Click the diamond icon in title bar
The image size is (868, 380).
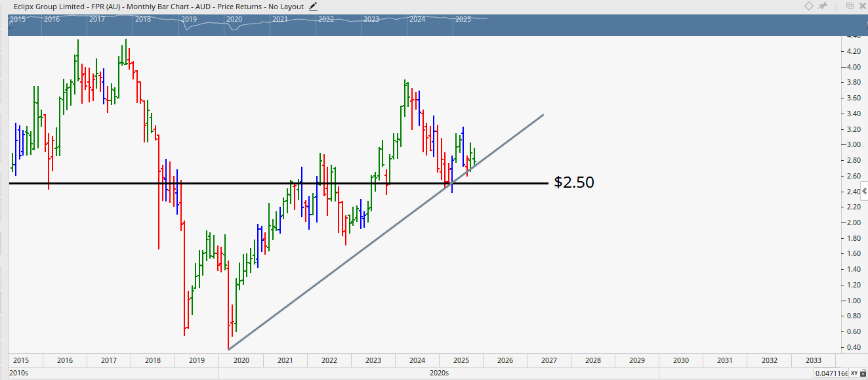[x=809, y=6]
